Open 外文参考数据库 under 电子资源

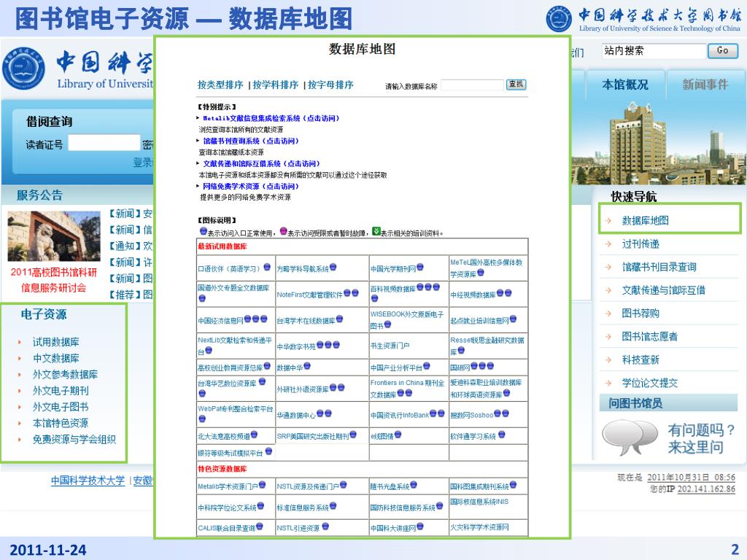pos(65,374)
